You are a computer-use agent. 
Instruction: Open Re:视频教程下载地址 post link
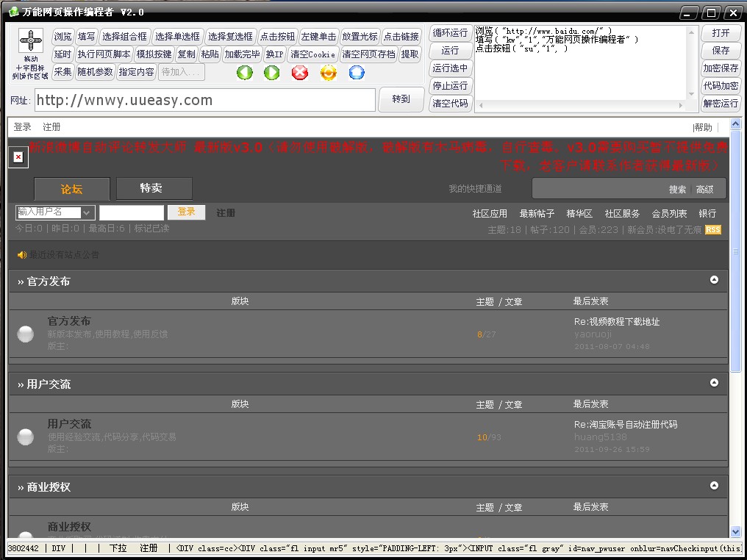(616, 322)
